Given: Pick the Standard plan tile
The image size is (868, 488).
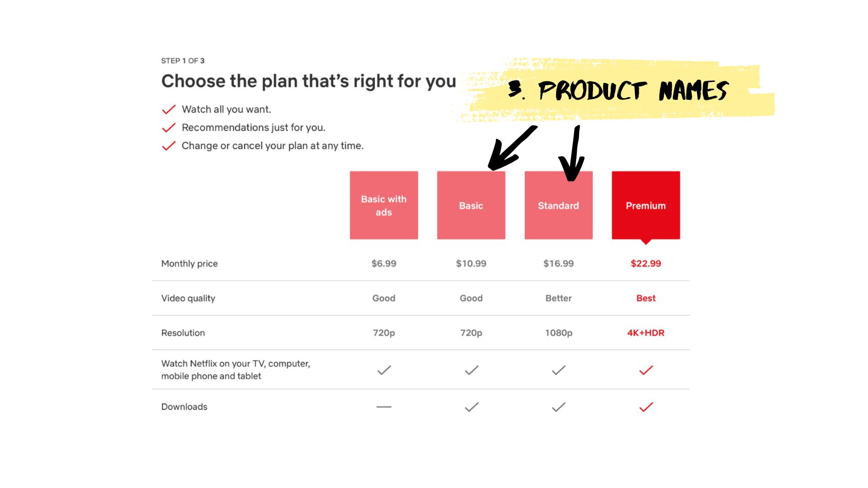Looking at the screenshot, I should click(x=558, y=205).
